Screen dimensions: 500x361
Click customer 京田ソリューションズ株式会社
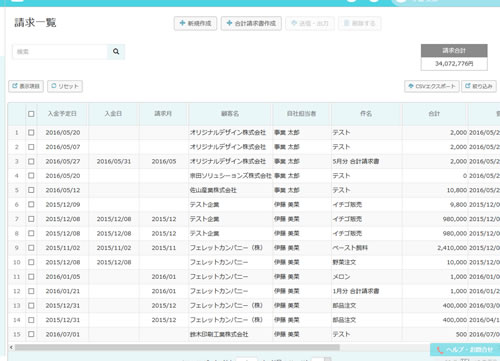(x=231, y=176)
